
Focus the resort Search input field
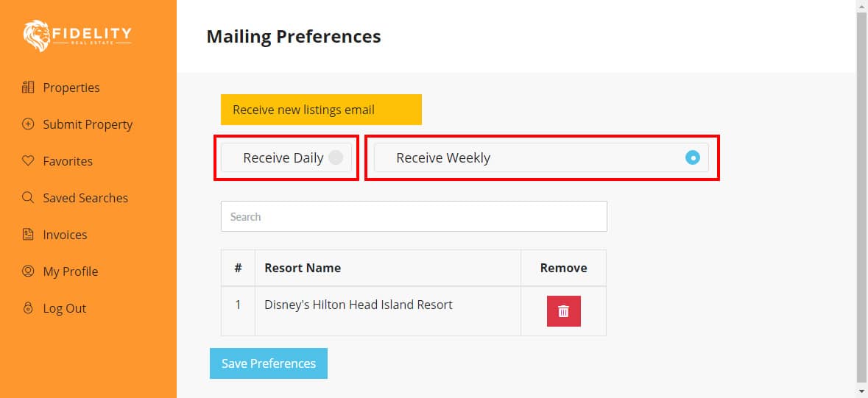tap(414, 216)
